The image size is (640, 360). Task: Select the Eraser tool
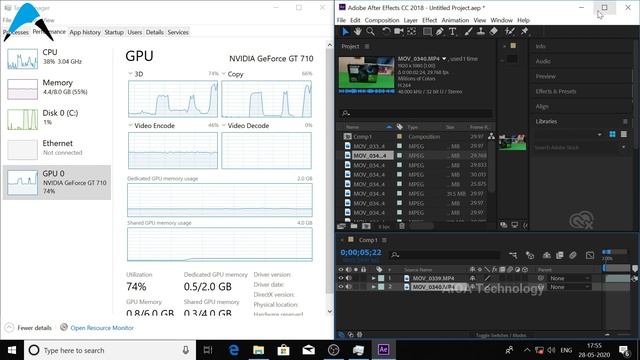pos(493,31)
